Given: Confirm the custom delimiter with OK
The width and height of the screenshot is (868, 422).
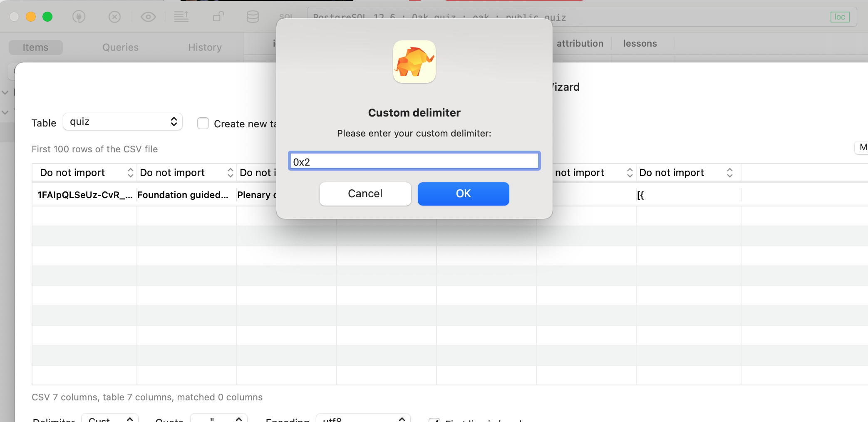Looking at the screenshot, I should [463, 194].
